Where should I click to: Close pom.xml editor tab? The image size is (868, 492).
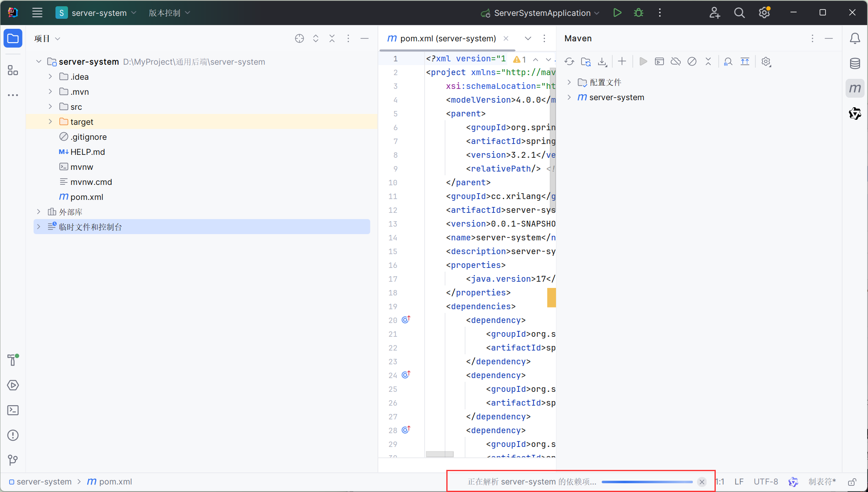pos(506,38)
